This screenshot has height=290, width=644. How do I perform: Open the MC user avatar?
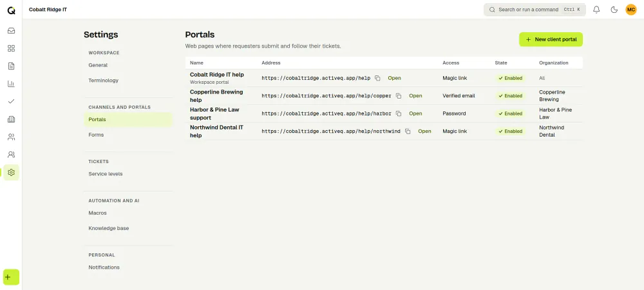tap(631, 10)
